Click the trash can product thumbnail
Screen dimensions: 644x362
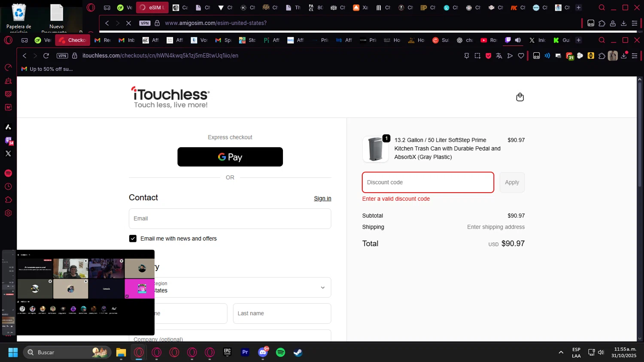tap(375, 149)
